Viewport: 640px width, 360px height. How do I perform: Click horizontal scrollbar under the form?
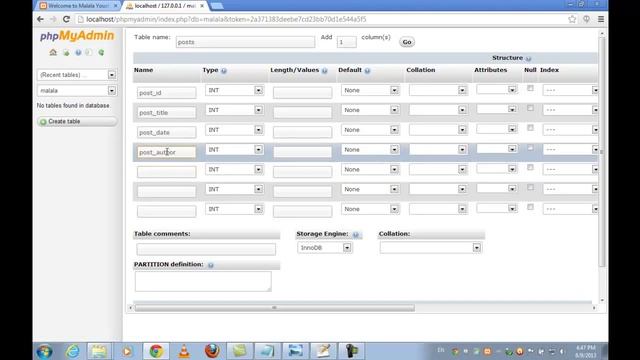tap(274, 308)
